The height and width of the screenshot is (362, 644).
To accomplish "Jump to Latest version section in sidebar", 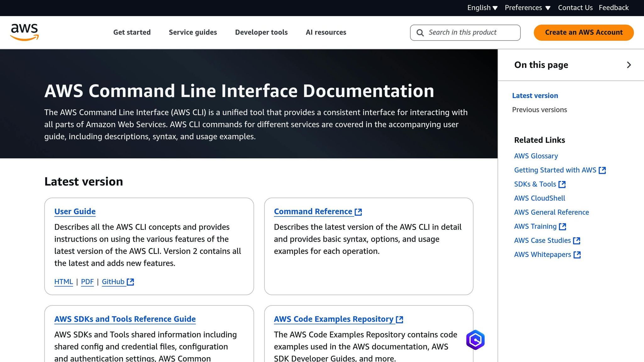I will tap(535, 96).
